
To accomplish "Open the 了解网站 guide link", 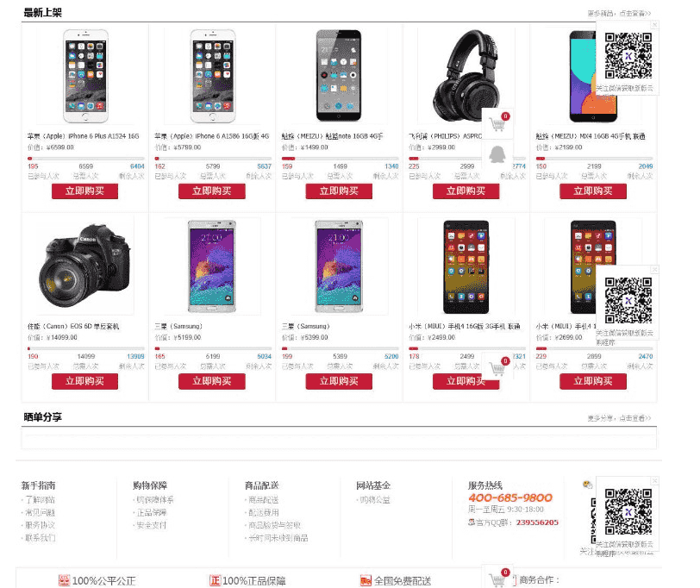I will point(40,499).
